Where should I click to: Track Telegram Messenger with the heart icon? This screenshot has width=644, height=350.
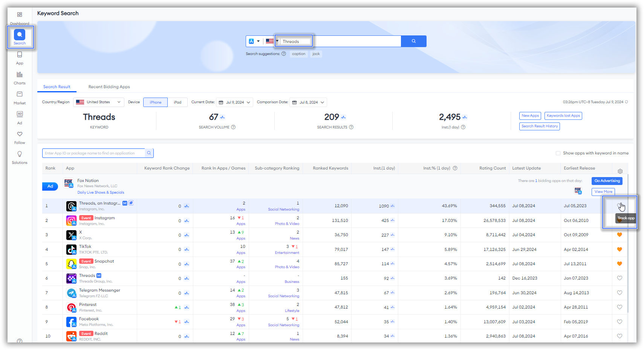coord(620,293)
